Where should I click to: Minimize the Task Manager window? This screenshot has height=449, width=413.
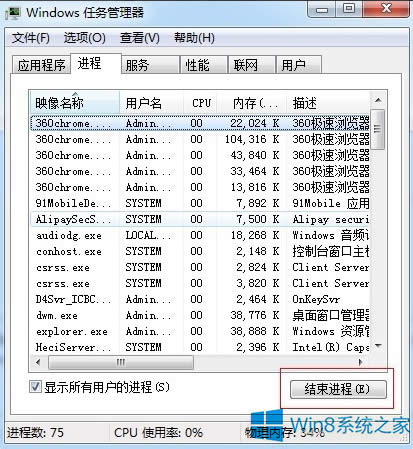[x=322, y=9]
